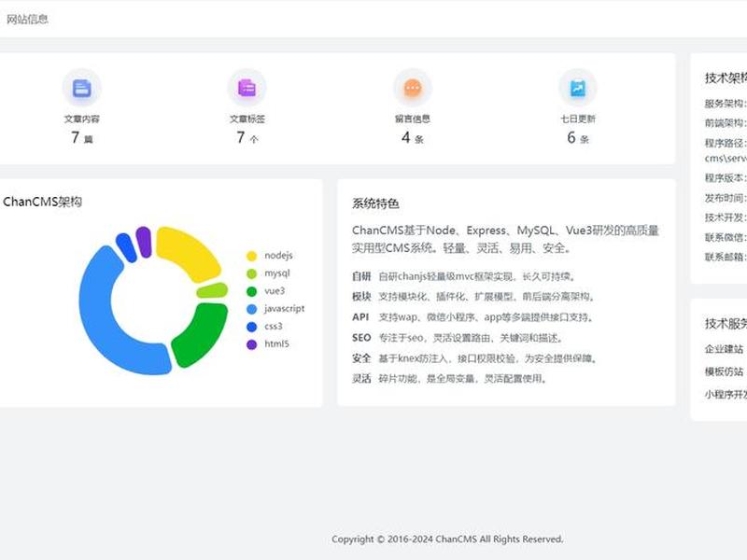Screen dimensions: 747x560
Task: Click the ChanCMS架构 panel heading
Action: [x=42, y=202]
